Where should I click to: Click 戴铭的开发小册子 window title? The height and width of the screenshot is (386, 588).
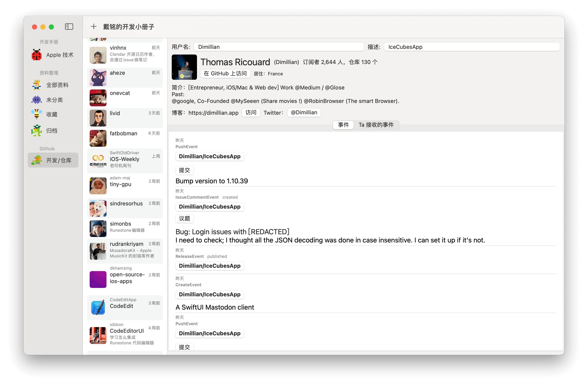(129, 27)
